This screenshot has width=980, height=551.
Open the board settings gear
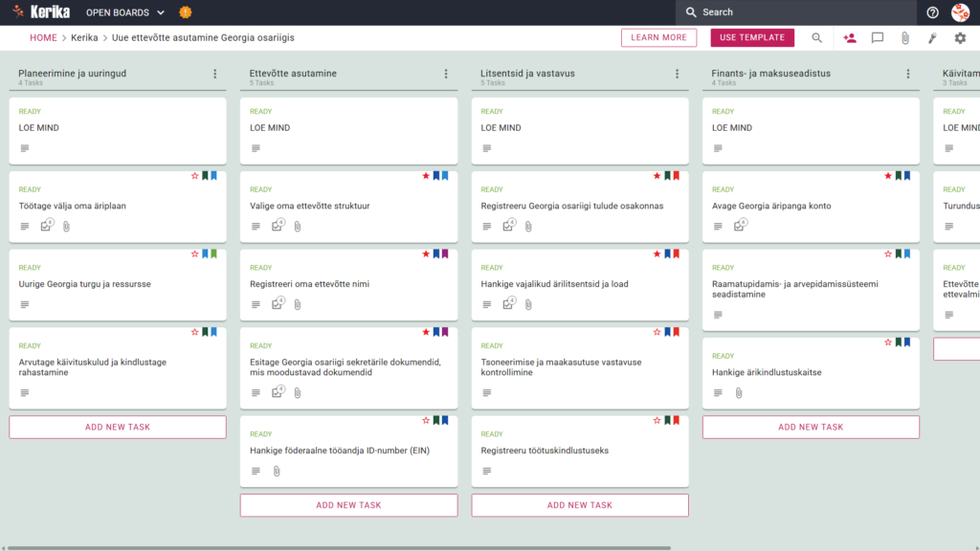(960, 38)
